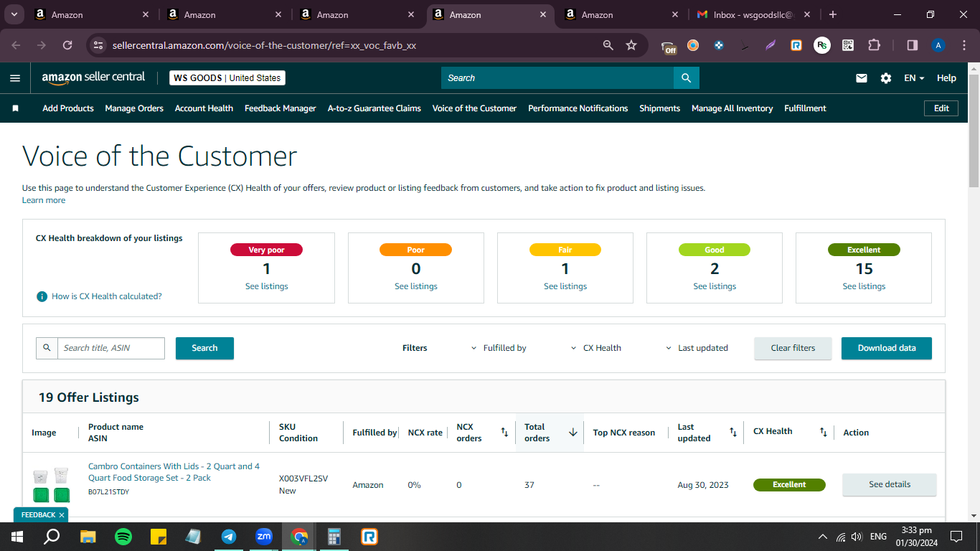Image resolution: width=980 pixels, height=551 pixels.
Task: Show hidden system tray icons
Action: pyautogui.click(x=822, y=537)
